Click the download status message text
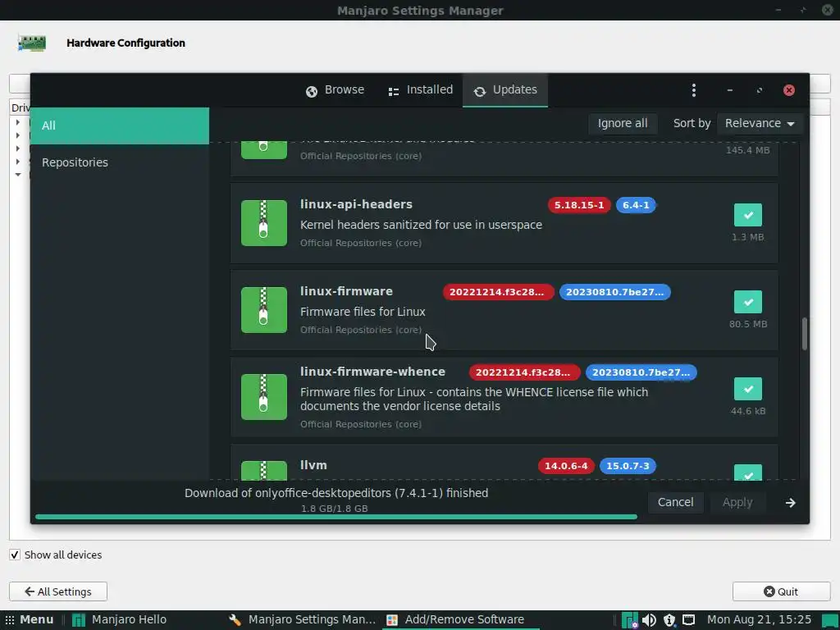Image resolution: width=840 pixels, height=630 pixels. [x=336, y=493]
